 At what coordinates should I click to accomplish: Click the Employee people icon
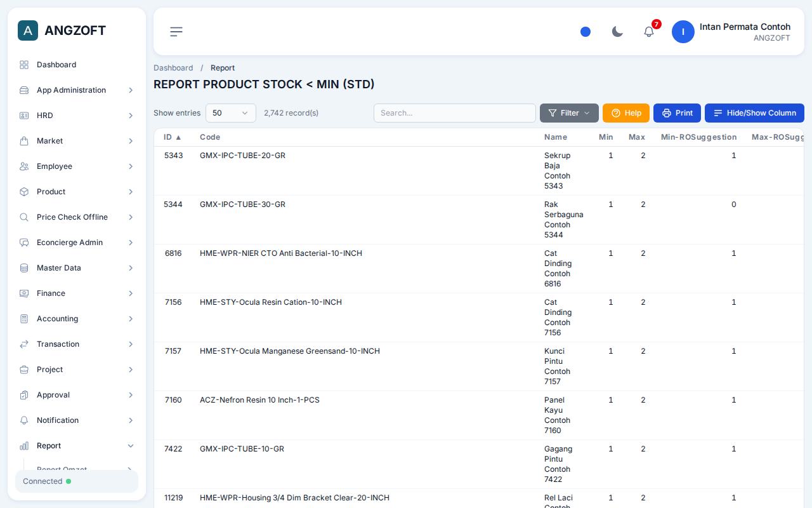click(24, 166)
